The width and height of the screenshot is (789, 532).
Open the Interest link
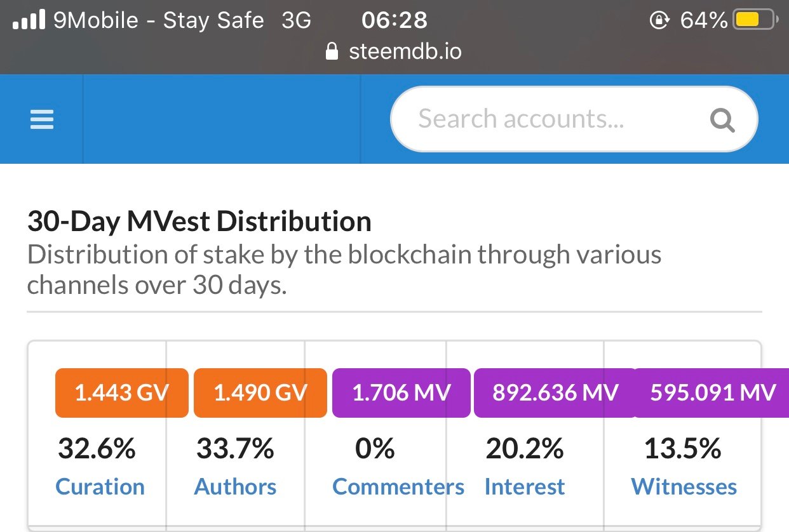click(525, 486)
